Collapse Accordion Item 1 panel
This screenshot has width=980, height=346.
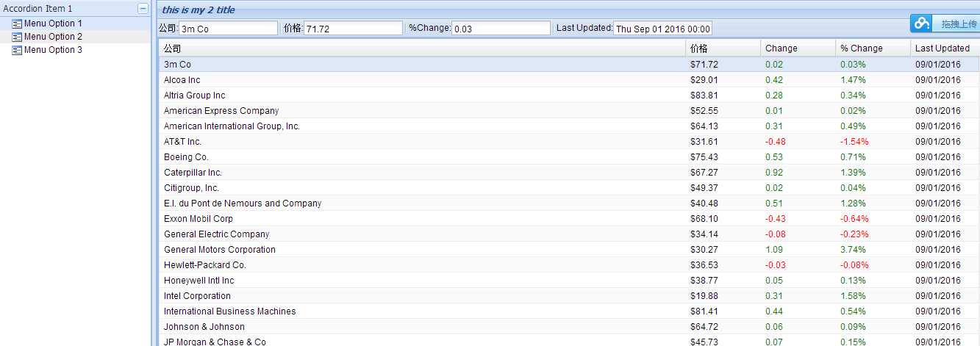[143, 9]
